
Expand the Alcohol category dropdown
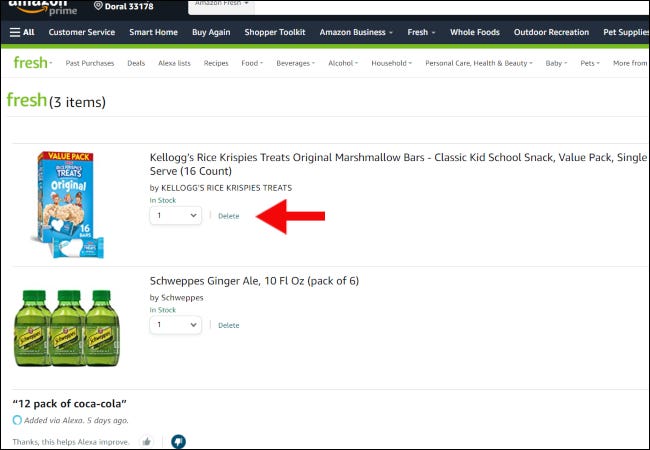[343, 63]
